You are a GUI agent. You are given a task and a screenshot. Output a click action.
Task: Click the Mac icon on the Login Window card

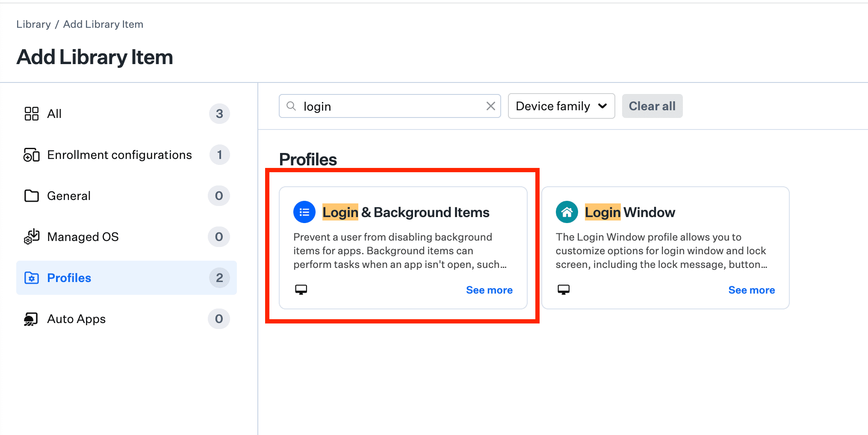(564, 289)
